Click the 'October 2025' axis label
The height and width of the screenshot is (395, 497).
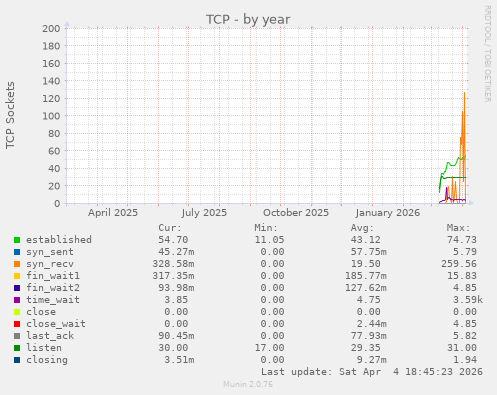pyautogui.click(x=296, y=213)
